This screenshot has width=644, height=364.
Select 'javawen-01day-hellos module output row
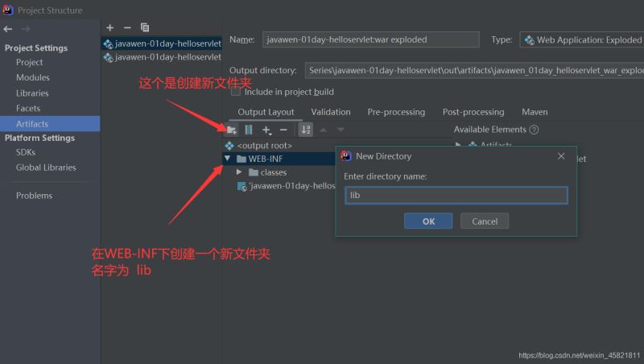(287, 186)
